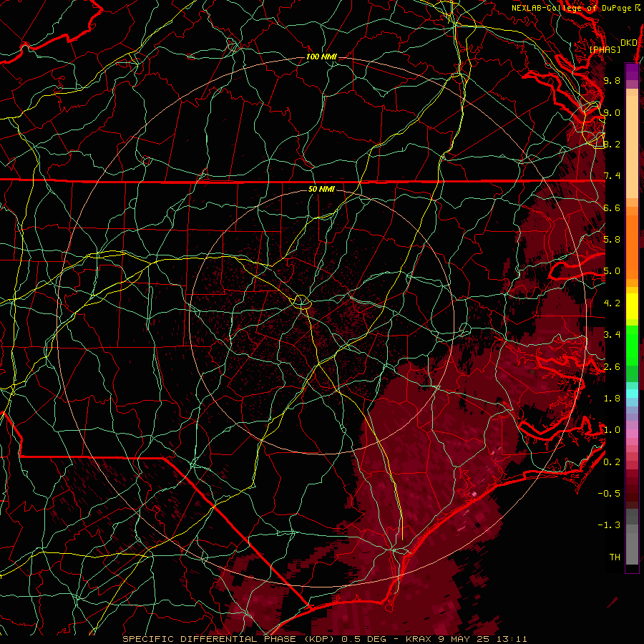Click the -1.3 legend value
644x644 pixels.
[x=609, y=525]
